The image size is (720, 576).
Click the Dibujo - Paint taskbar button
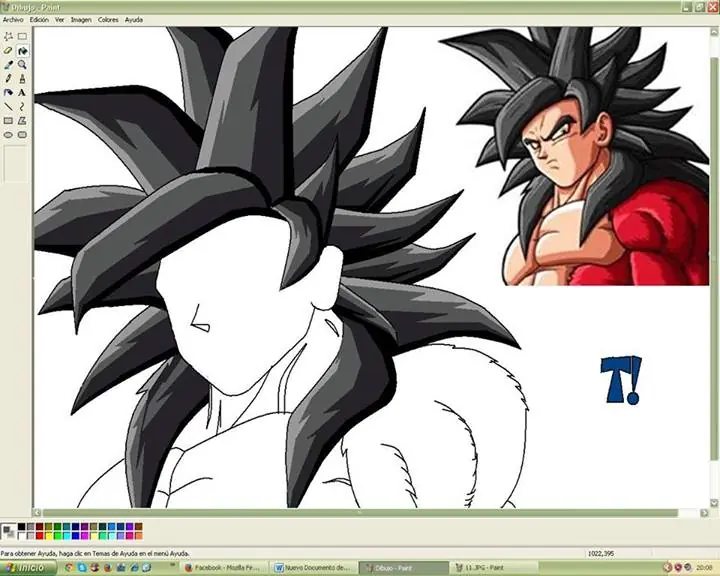click(404, 568)
